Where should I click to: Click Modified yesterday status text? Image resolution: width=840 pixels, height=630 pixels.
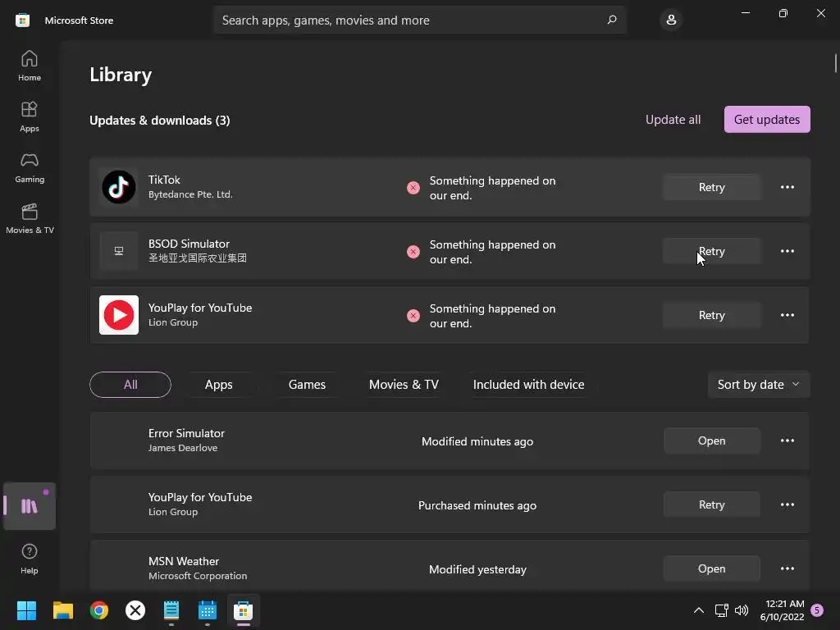click(x=477, y=569)
